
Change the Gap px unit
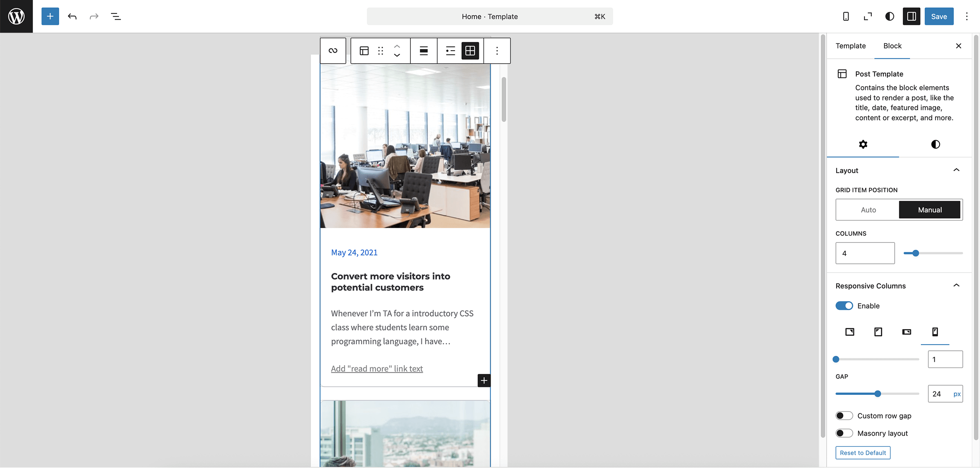(957, 394)
